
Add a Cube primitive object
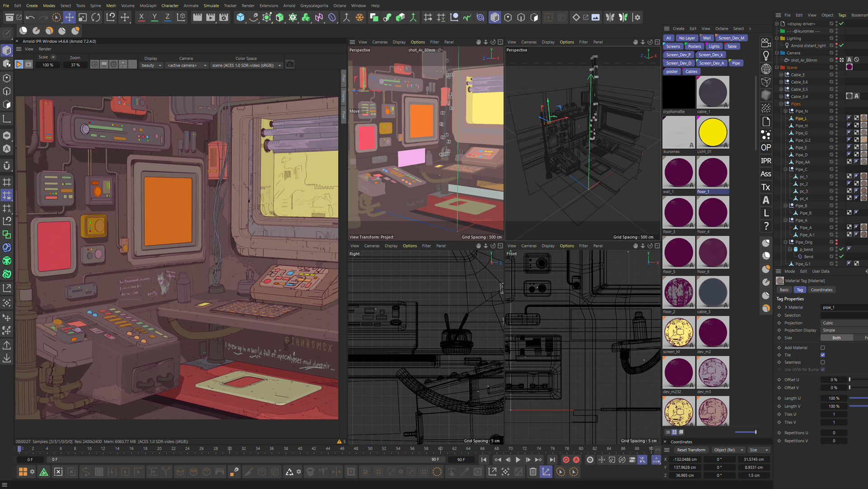[x=241, y=17]
